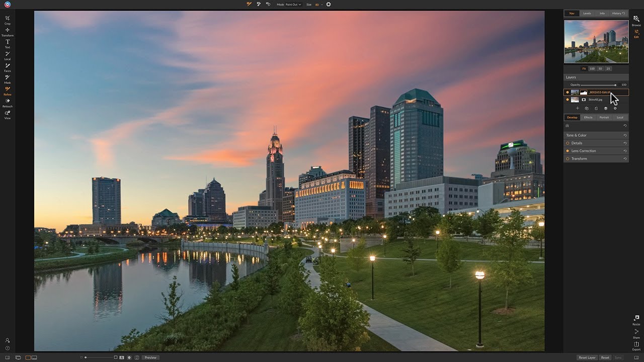Viewport: 644px width, 362px height.
Task: Switch to the Info tab
Action: (x=602, y=13)
